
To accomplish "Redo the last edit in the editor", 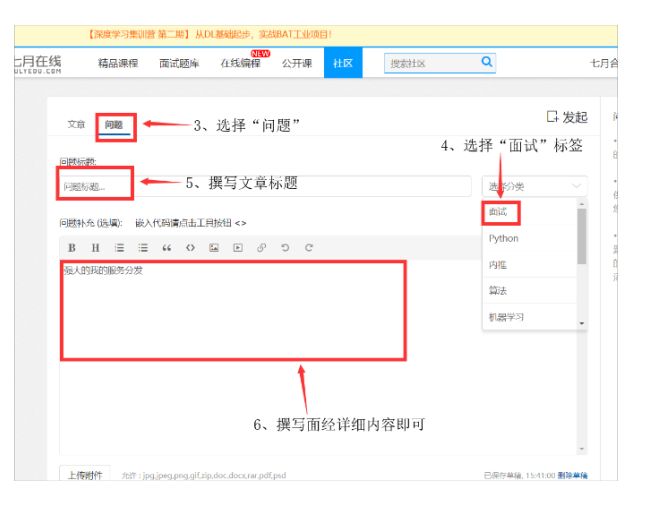I will tap(309, 248).
